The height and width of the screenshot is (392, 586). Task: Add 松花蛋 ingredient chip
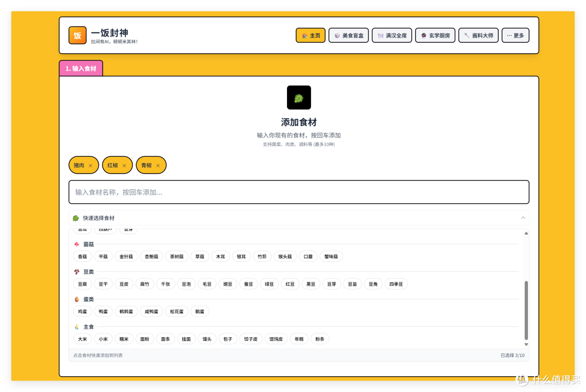click(177, 311)
